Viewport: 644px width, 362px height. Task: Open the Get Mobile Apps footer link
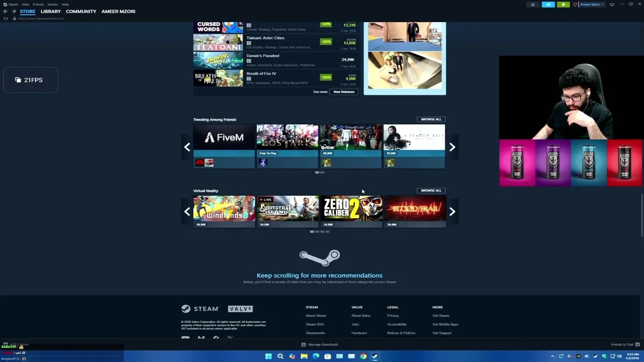445,324
